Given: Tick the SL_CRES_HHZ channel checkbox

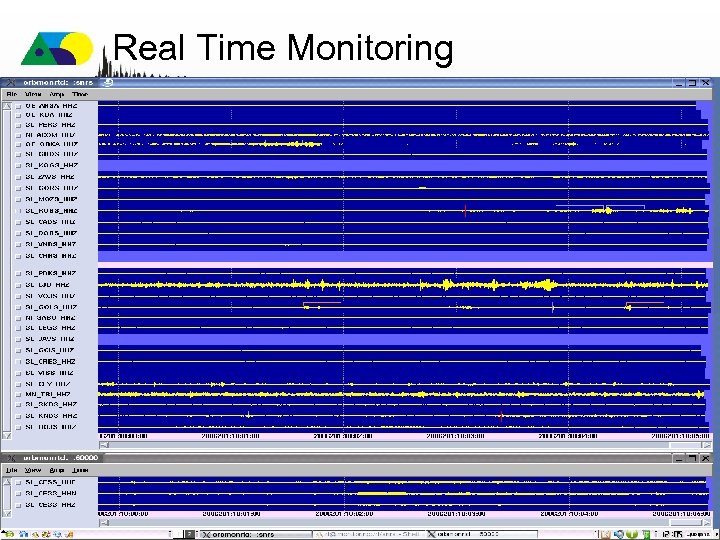Looking at the screenshot, I should [x=18, y=362].
